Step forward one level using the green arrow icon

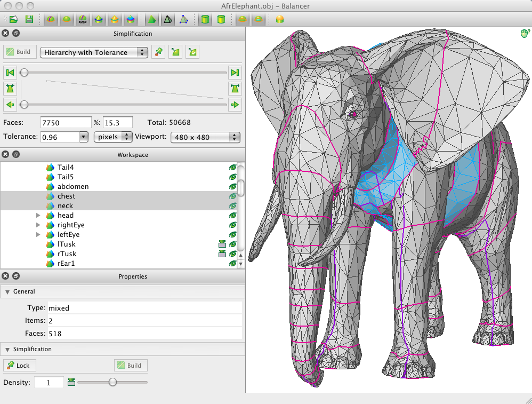coord(235,105)
